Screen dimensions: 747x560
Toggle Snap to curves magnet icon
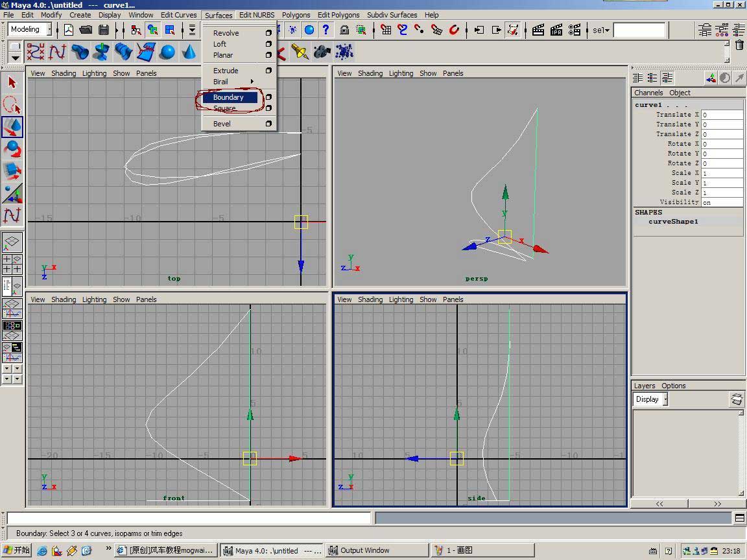[x=403, y=30]
